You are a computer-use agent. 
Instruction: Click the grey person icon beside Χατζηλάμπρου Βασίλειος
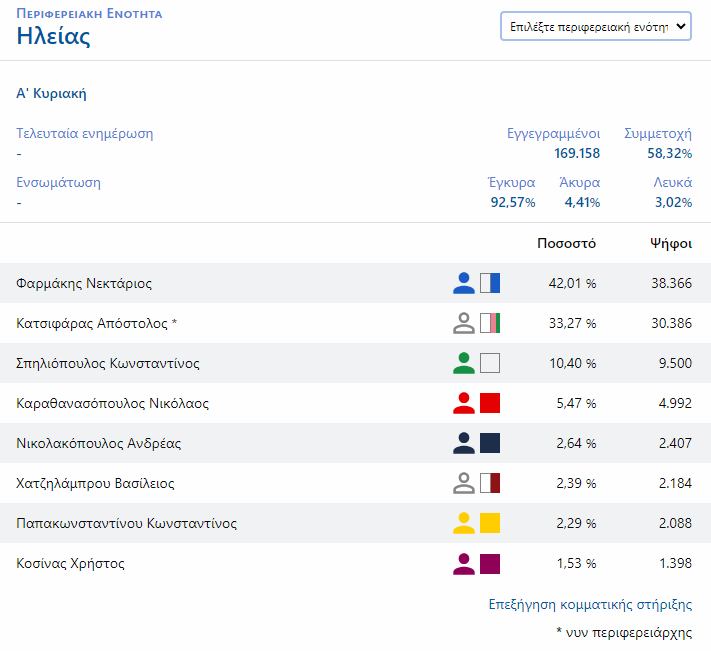[463, 483]
